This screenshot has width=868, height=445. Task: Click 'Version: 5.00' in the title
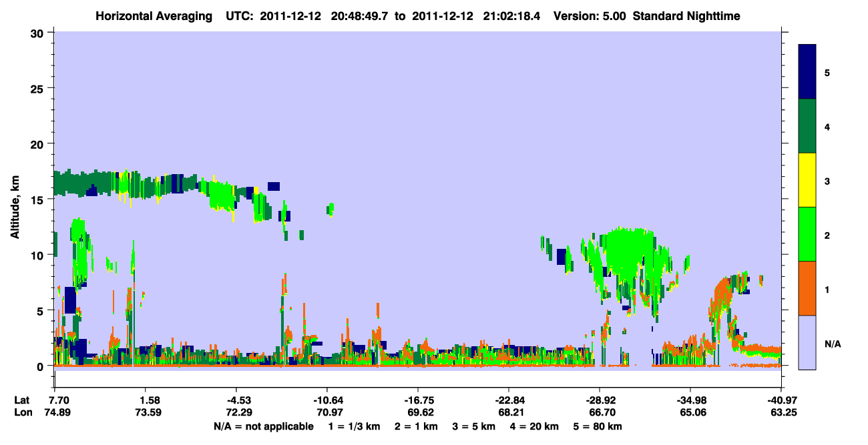point(589,15)
